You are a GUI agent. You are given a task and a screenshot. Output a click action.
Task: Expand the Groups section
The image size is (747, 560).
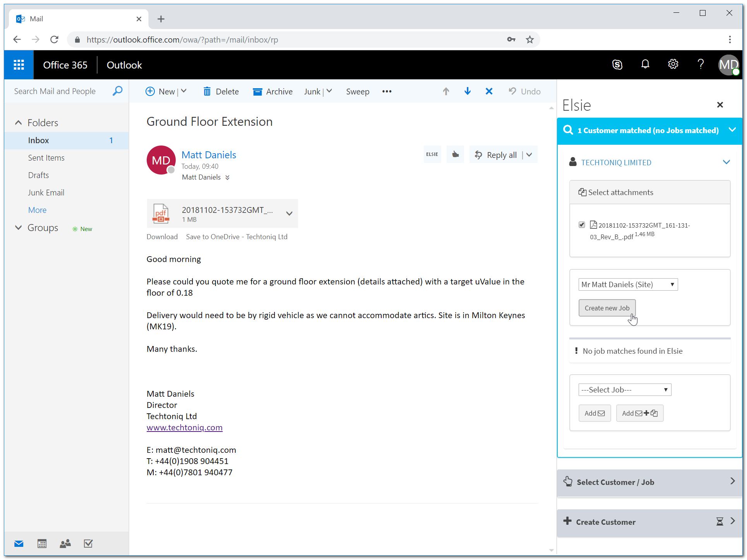18,228
